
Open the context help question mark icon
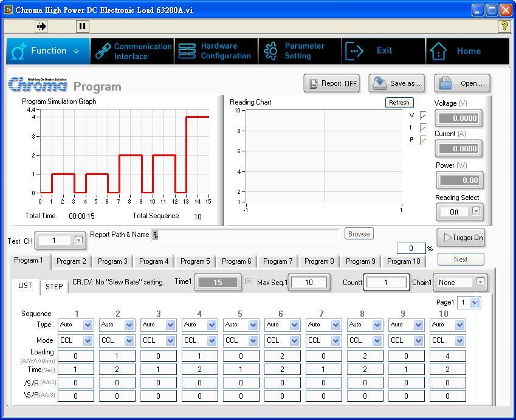[504, 26]
